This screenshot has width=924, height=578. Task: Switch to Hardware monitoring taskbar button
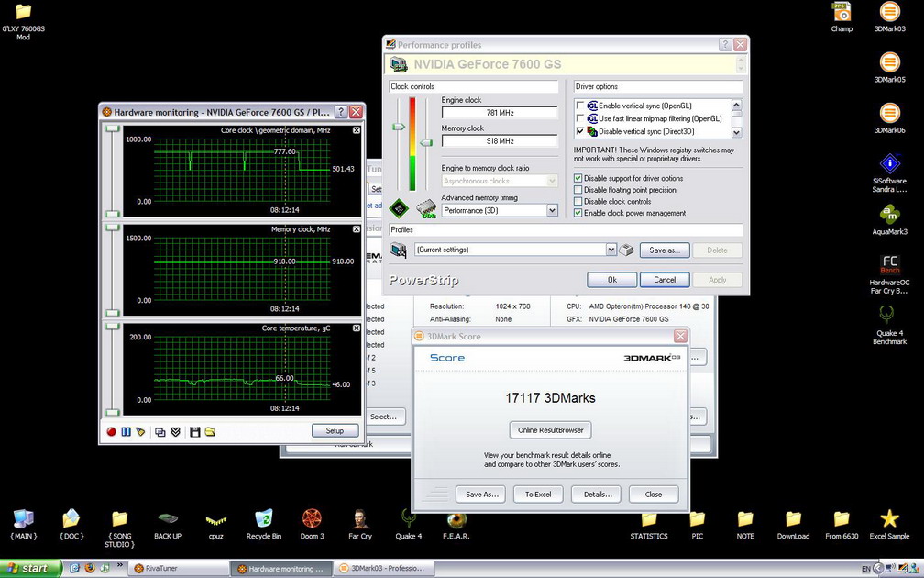(x=281, y=569)
